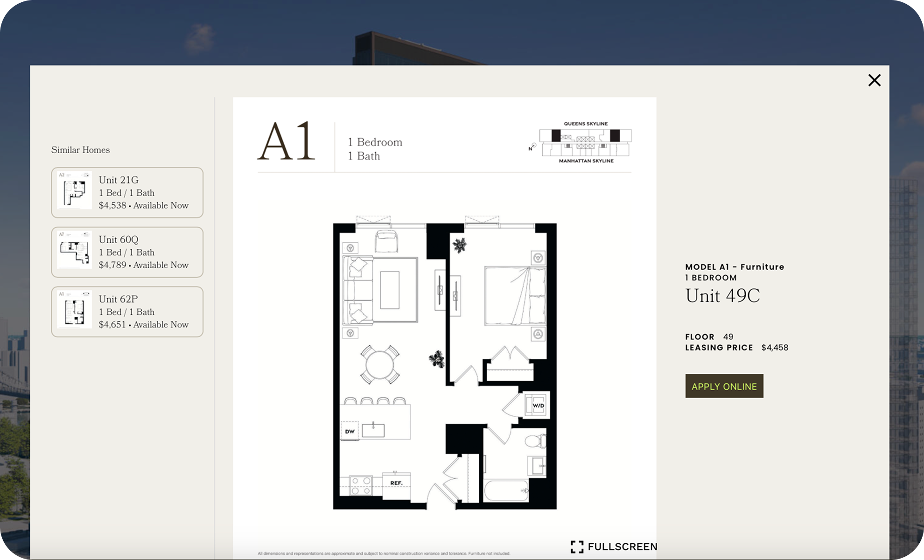Click the building keyplan diagram above the plan
The height and width of the screenshot is (560, 924).
[x=585, y=141]
